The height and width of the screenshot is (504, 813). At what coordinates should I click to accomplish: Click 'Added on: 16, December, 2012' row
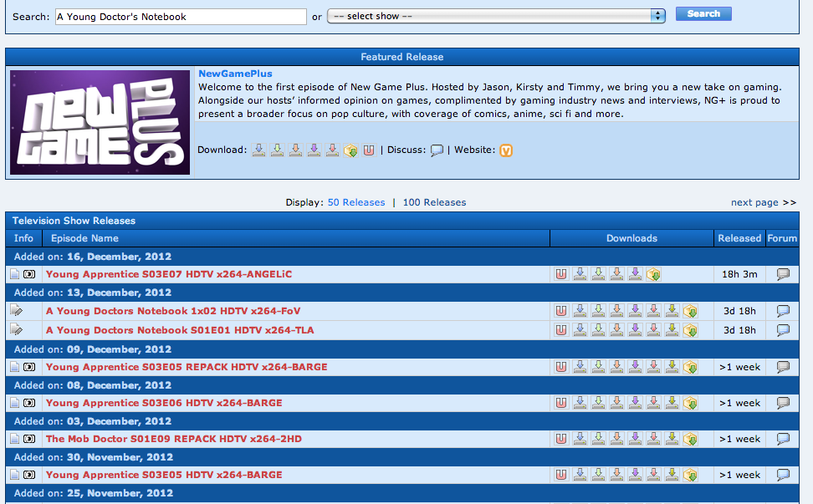(401, 257)
